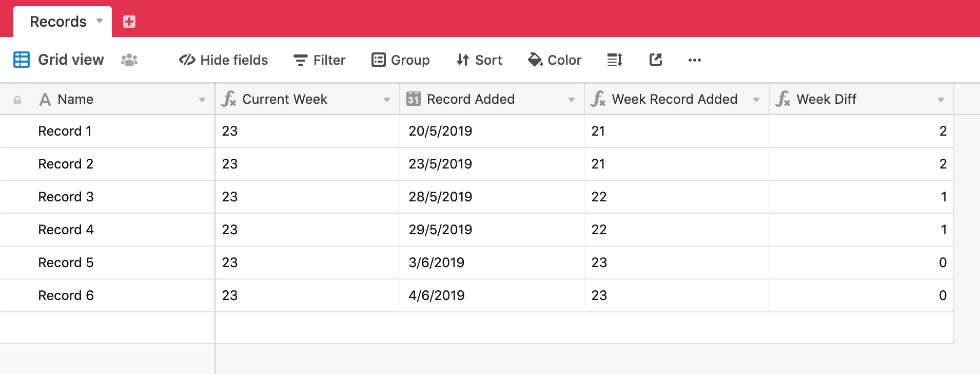Click the row height icon

click(x=615, y=60)
